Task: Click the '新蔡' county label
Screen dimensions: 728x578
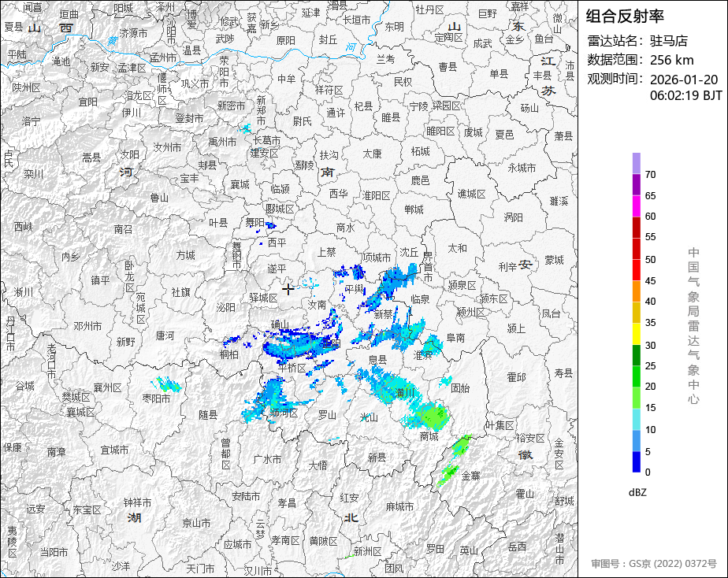Action: tap(384, 314)
